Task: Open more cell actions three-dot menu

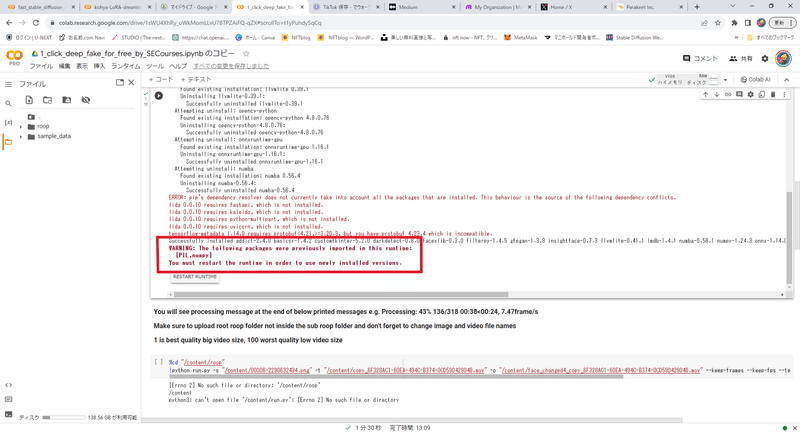Action: [784, 94]
